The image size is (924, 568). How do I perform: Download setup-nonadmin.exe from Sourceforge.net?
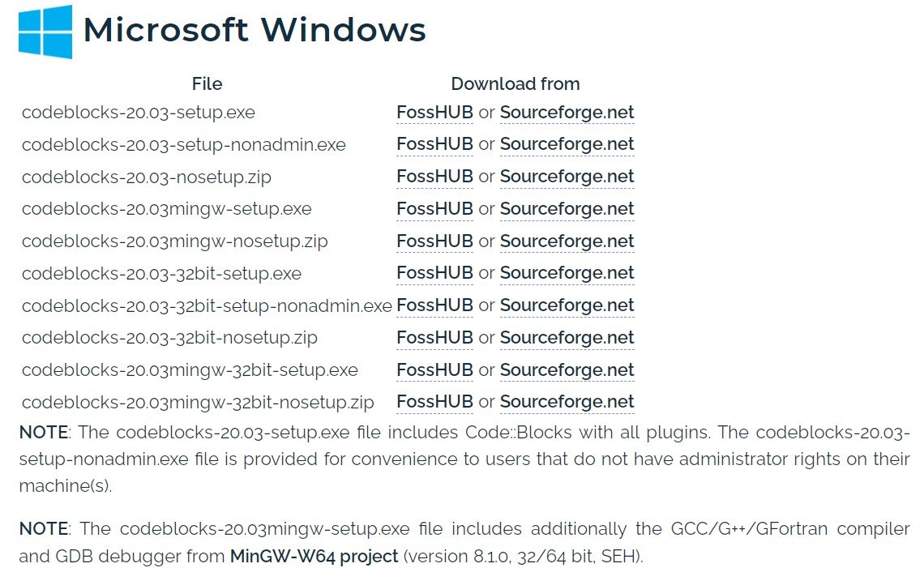tap(567, 144)
